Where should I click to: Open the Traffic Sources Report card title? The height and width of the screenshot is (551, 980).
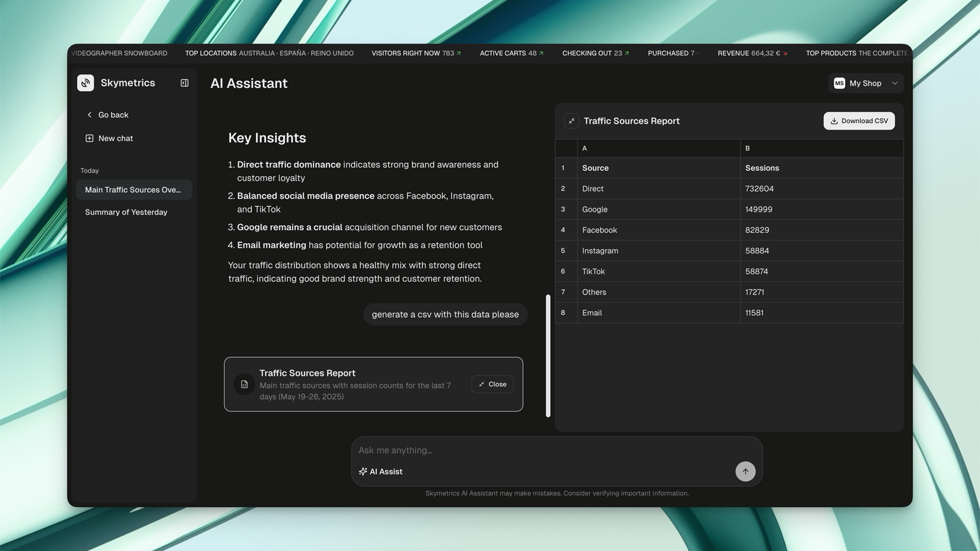(x=307, y=373)
